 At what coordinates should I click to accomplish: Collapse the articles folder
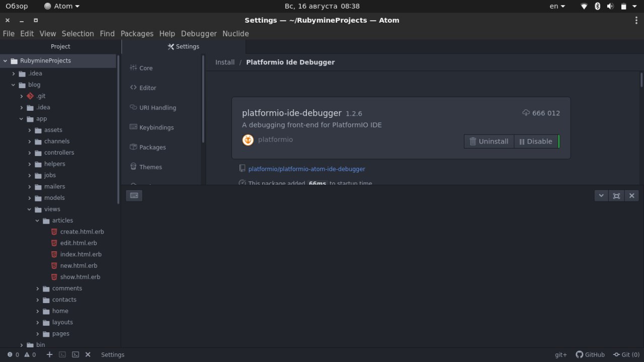point(38,221)
